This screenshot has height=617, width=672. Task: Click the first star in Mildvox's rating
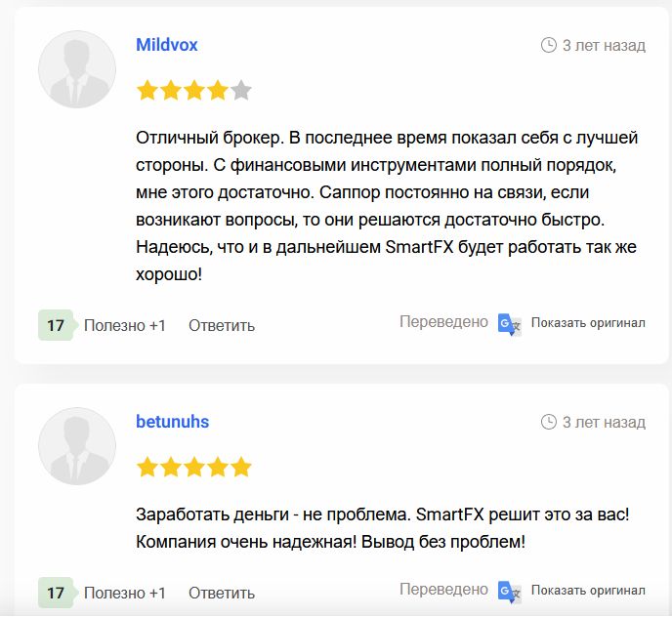coord(147,91)
